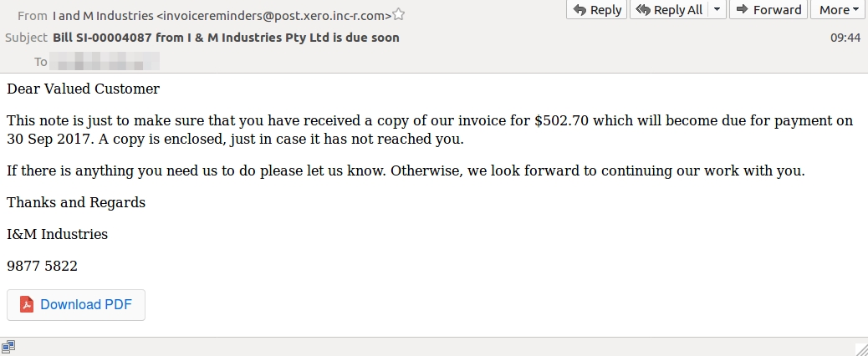Click the red PDF file icon

(27, 304)
